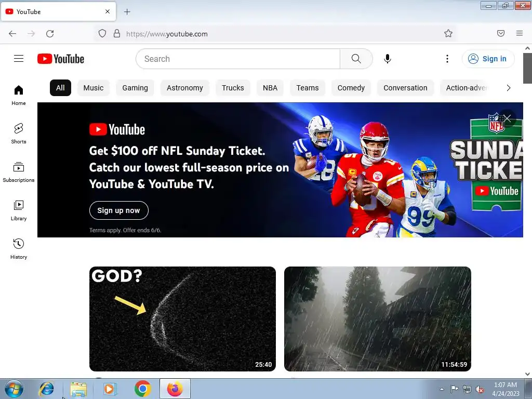
Task: Open Subscriptions from the sidebar
Action: point(19,172)
